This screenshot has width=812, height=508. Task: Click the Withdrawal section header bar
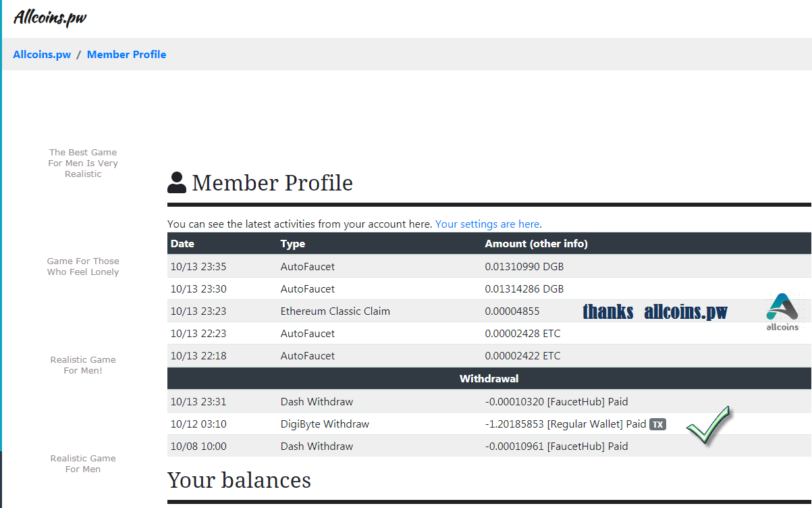coord(489,379)
